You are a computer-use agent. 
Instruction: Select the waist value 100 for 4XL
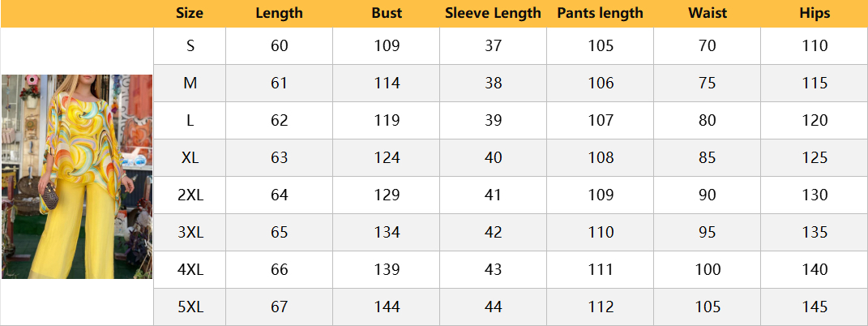pos(707,270)
